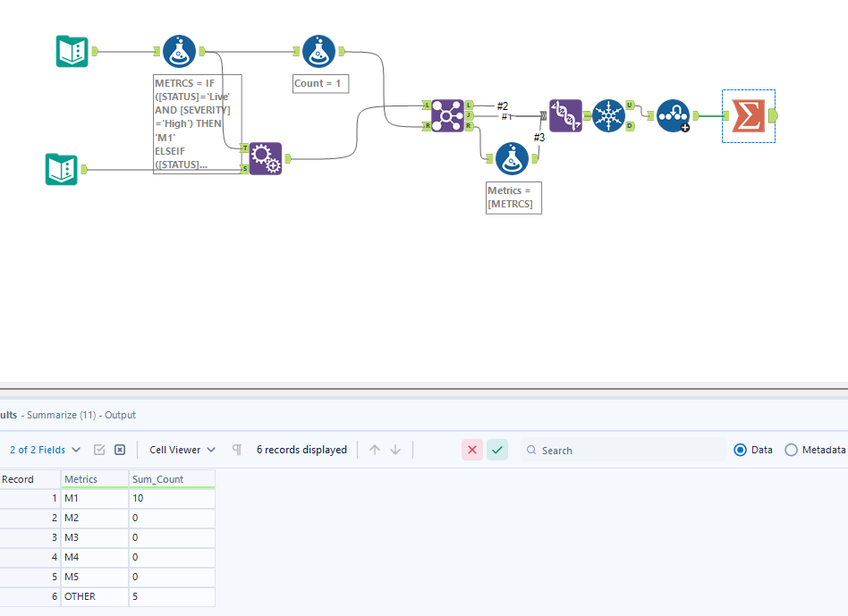Image resolution: width=848 pixels, height=616 pixels.
Task: Select the Summarize sigma tool
Action: coord(749,115)
